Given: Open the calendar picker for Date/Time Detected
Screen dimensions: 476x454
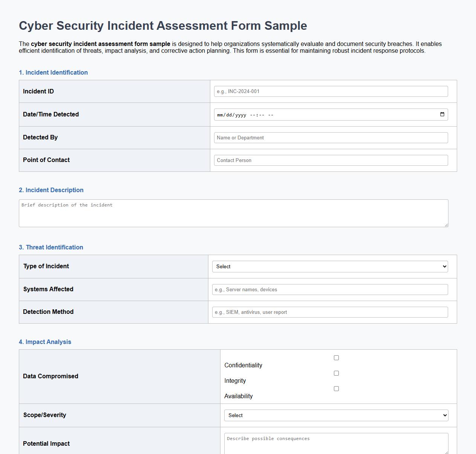Looking at the screenshot, I should tap(442, 114).
